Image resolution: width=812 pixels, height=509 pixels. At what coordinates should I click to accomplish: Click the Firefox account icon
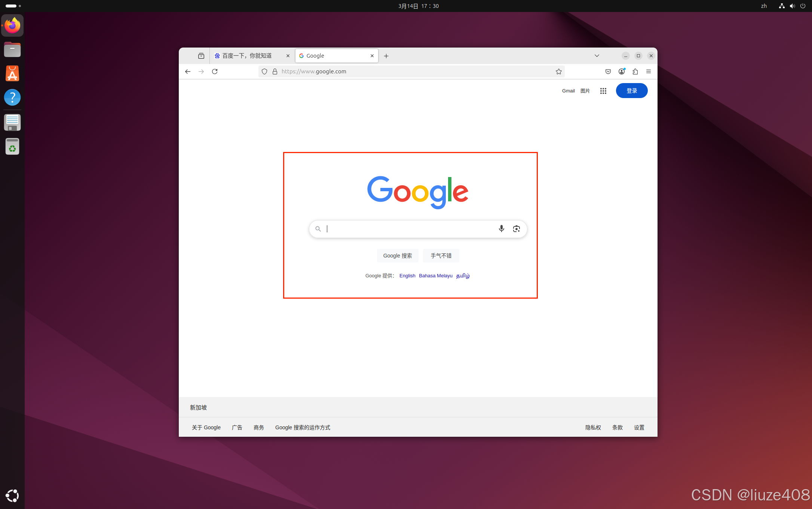coord(621,71)
